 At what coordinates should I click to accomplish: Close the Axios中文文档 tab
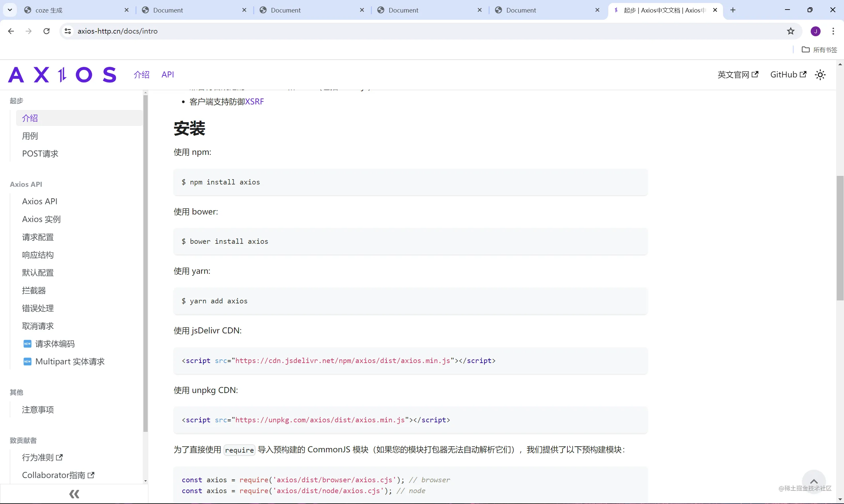tap(715, 10)
